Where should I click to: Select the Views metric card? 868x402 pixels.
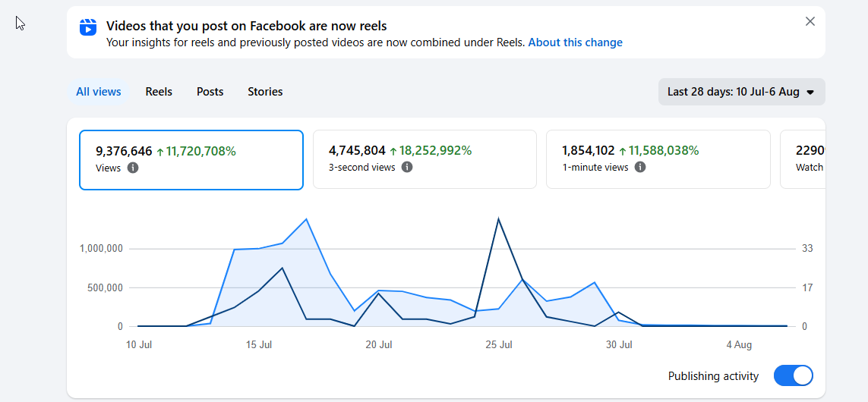[191, 160]
